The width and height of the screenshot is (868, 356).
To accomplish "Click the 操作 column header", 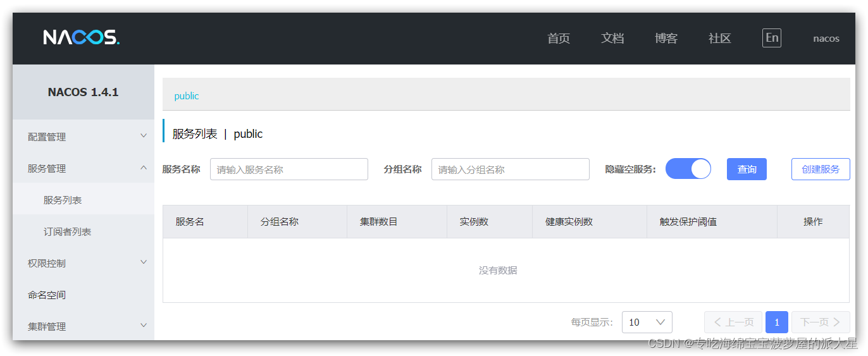I will coord(813,221).
